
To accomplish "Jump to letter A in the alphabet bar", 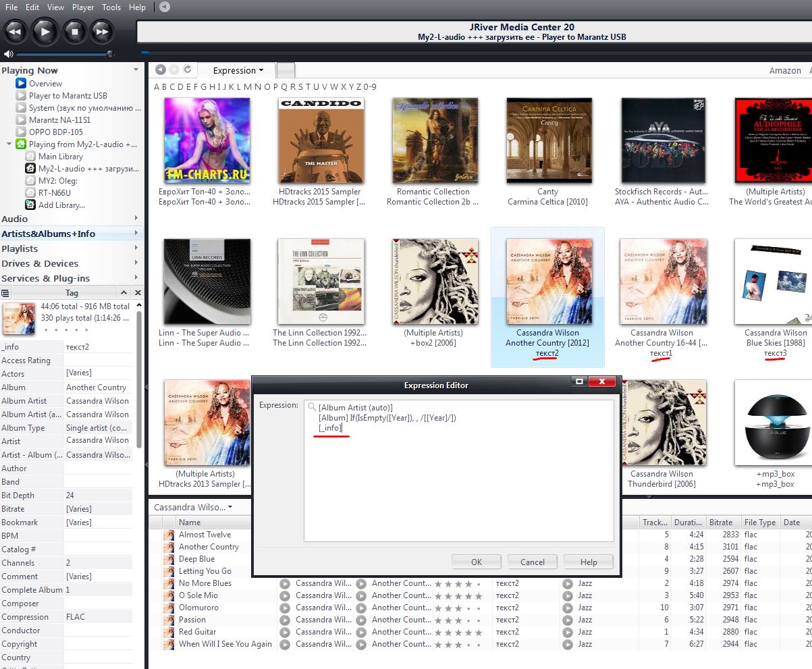I will [157, 86].
